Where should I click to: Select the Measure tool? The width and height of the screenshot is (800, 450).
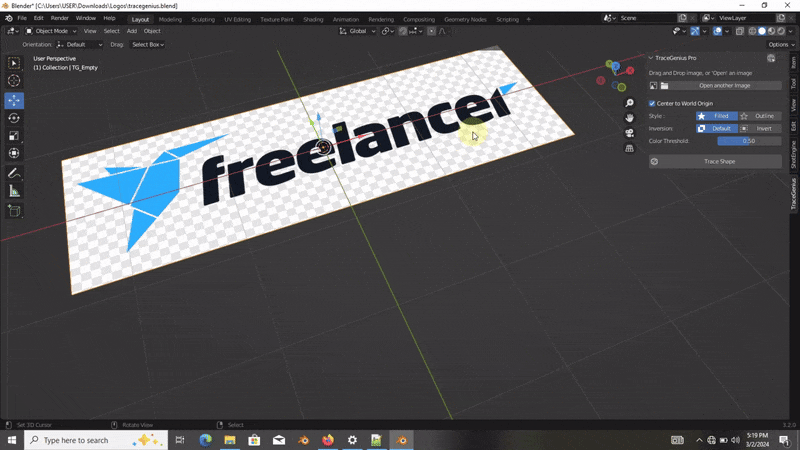click(14, 191)
